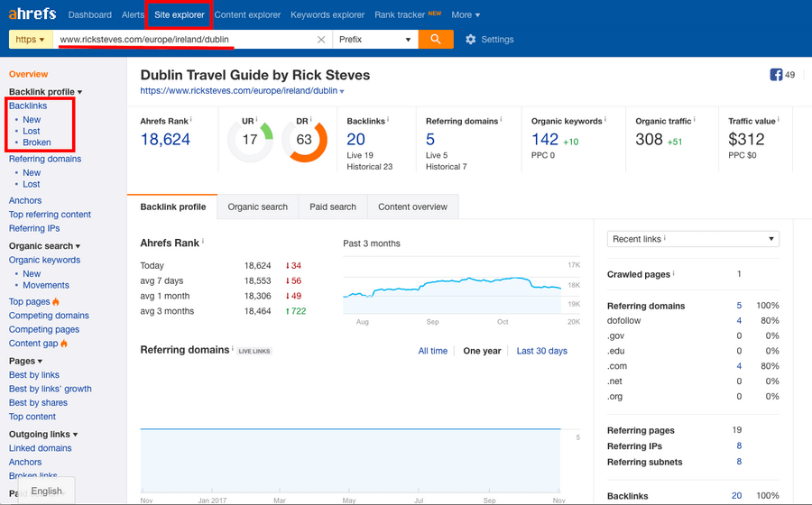Open Best by links' growth page

point(51,389)
